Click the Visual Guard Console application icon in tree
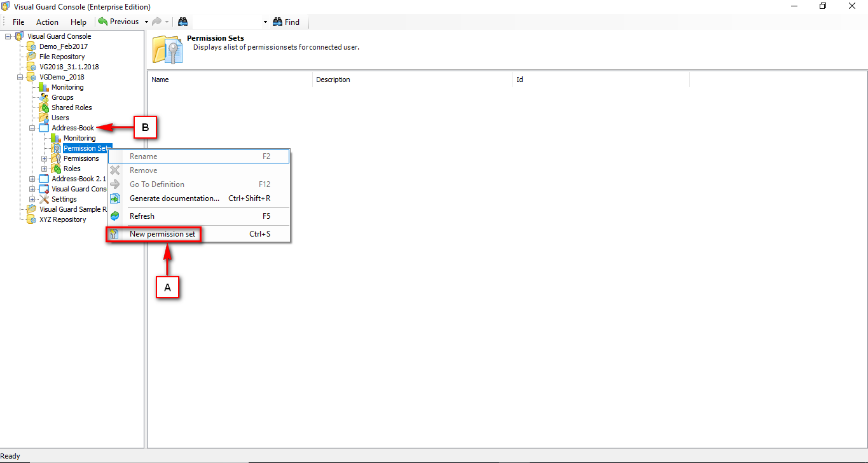 [44, 189]
